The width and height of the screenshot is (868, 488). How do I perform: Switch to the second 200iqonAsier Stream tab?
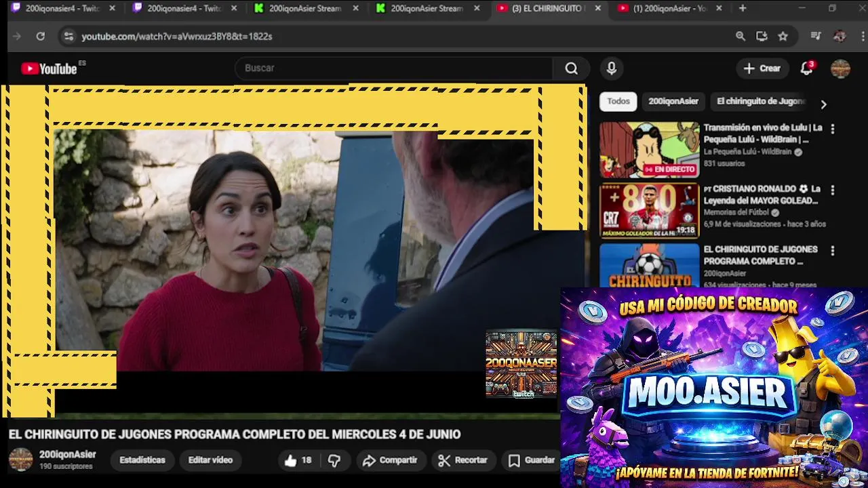pyautogui.click(x=427, y=8)
